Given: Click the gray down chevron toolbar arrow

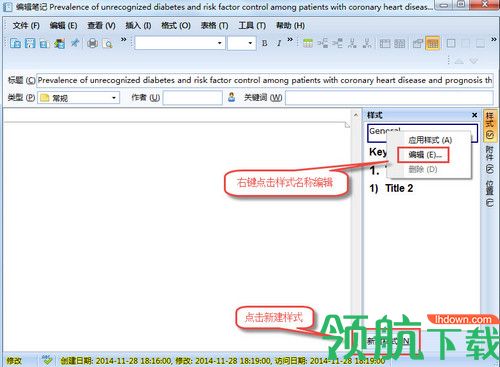Looking at the screenshot, I should [x=474, y=61].
